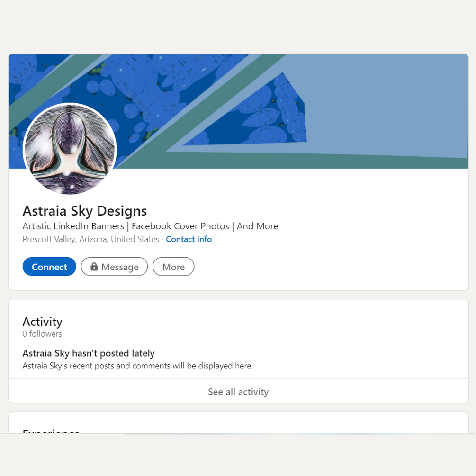The width and height of the screenshot is (476, 476).
Task: Click "Astraia Sky hasn't posted lately" text
Action: (x=89, y=353)
